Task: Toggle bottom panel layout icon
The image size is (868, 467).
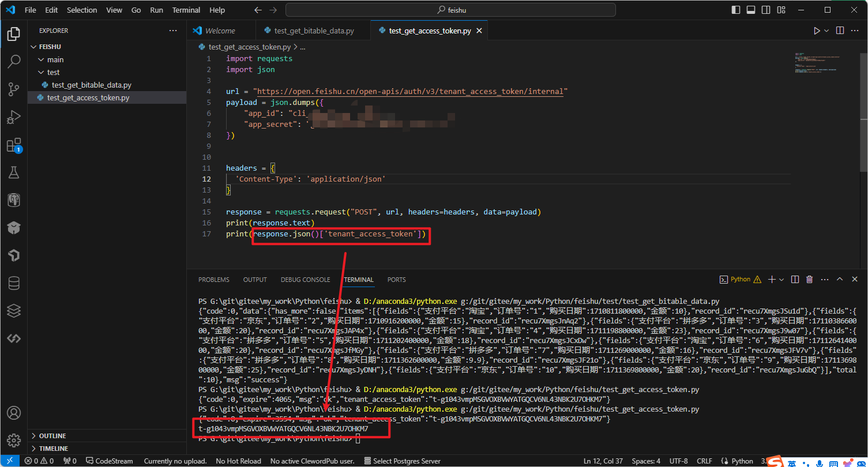Action: point(751,10)
